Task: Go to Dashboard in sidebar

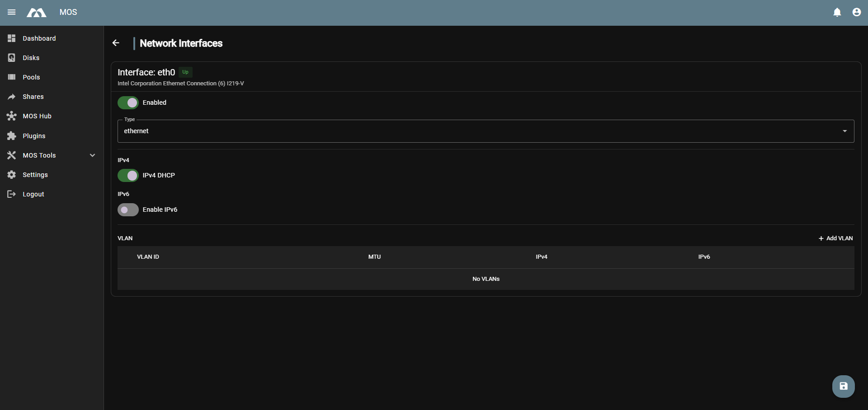Action: click(39, 38)
